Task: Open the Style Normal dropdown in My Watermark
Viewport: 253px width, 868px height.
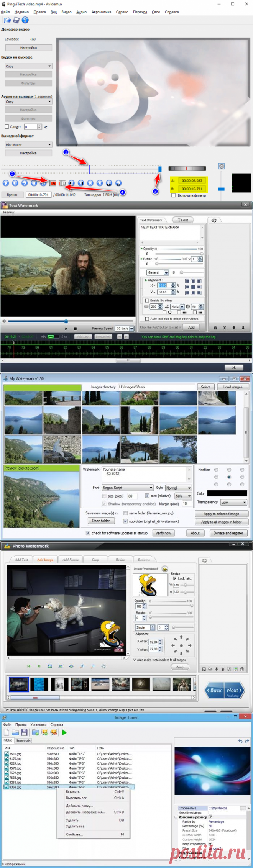Action: [178, 488]
